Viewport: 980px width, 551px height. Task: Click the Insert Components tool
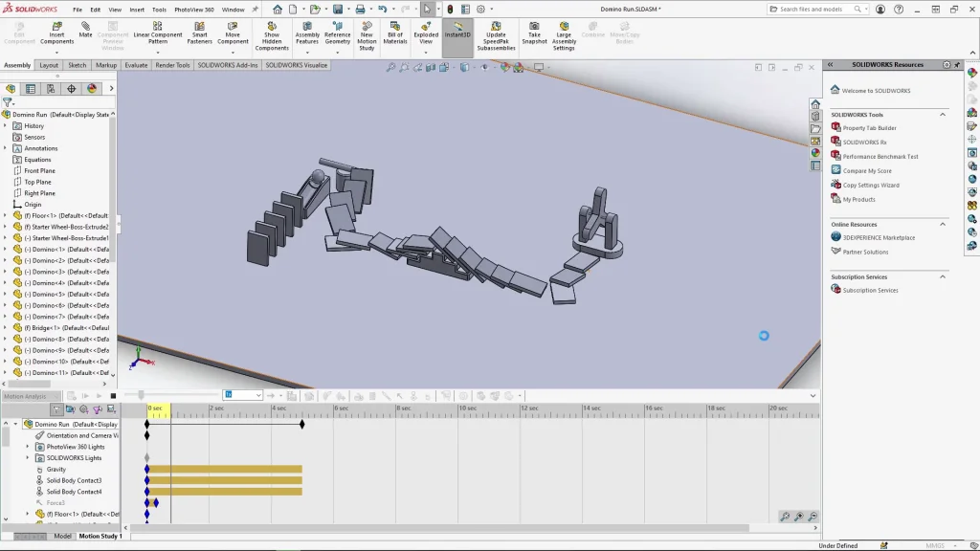[56, 33]
